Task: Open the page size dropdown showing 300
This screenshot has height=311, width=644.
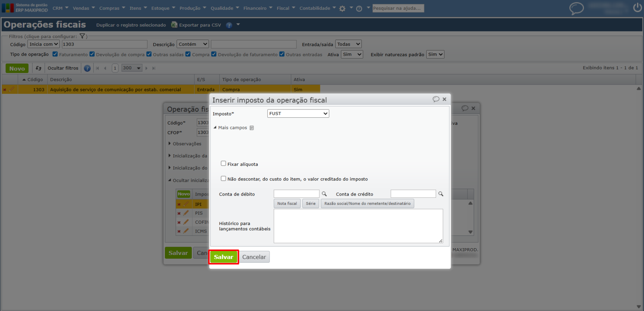Action: tap(132, 68)
